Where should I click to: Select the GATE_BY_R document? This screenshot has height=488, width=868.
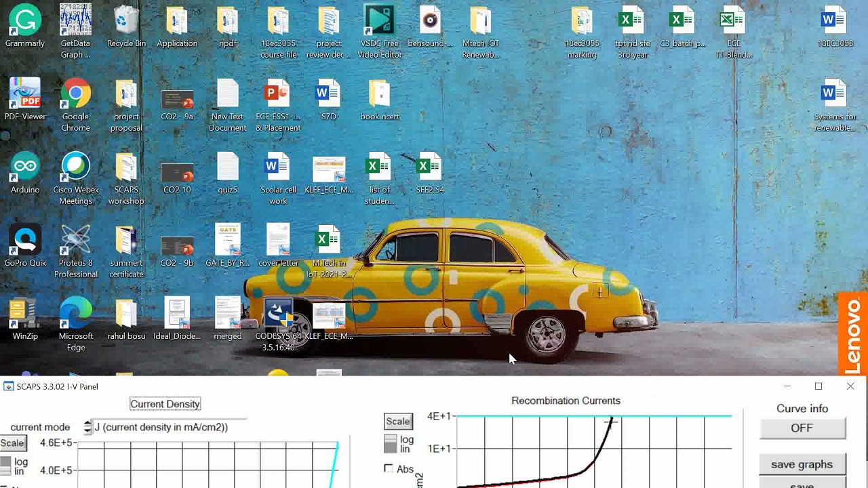pos(228,247)
